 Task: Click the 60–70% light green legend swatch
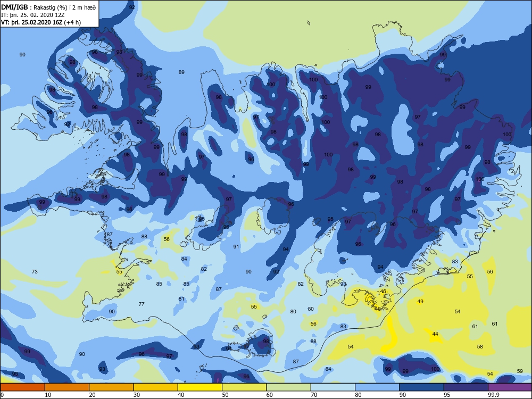pos(289,387)
